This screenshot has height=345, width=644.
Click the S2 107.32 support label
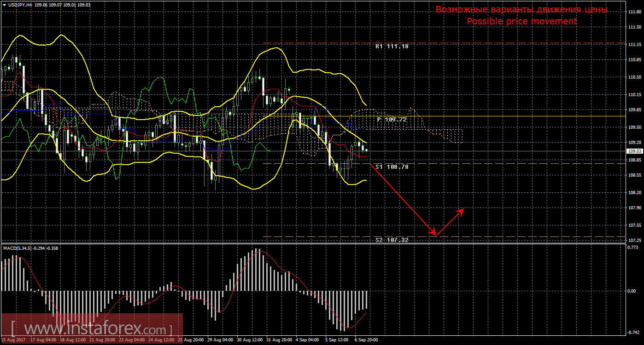pos(392,240)
